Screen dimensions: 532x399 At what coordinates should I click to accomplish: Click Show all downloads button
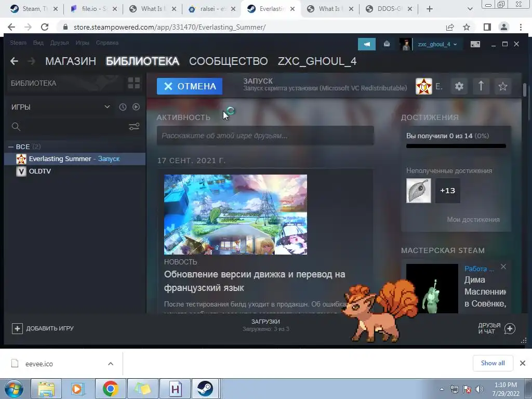(493, 363)
